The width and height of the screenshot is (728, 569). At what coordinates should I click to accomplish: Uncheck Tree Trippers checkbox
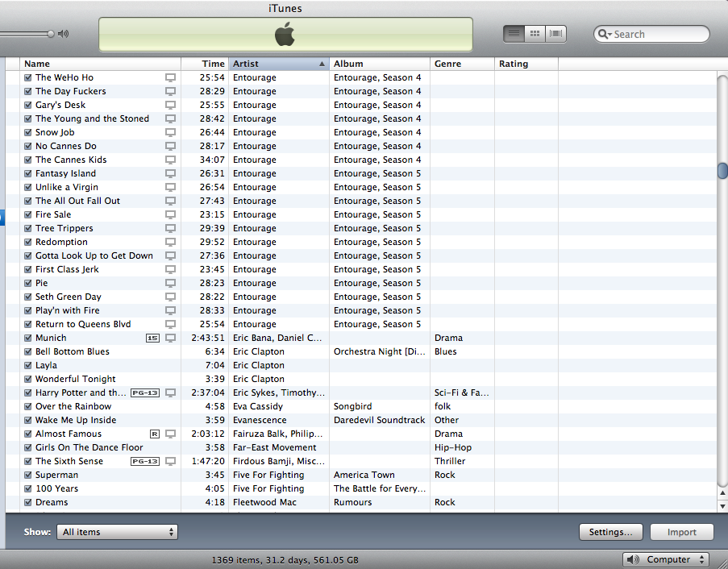(x=28, y=228)
